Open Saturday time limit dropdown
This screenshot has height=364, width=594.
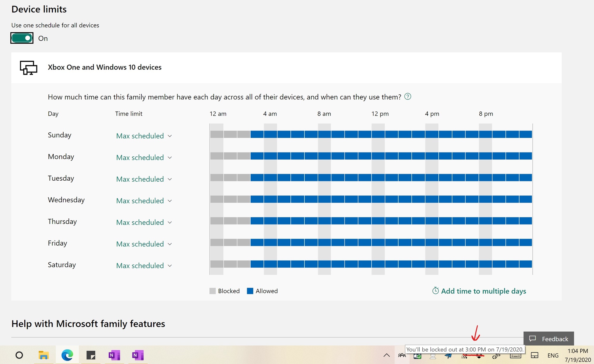pos(144,266)
